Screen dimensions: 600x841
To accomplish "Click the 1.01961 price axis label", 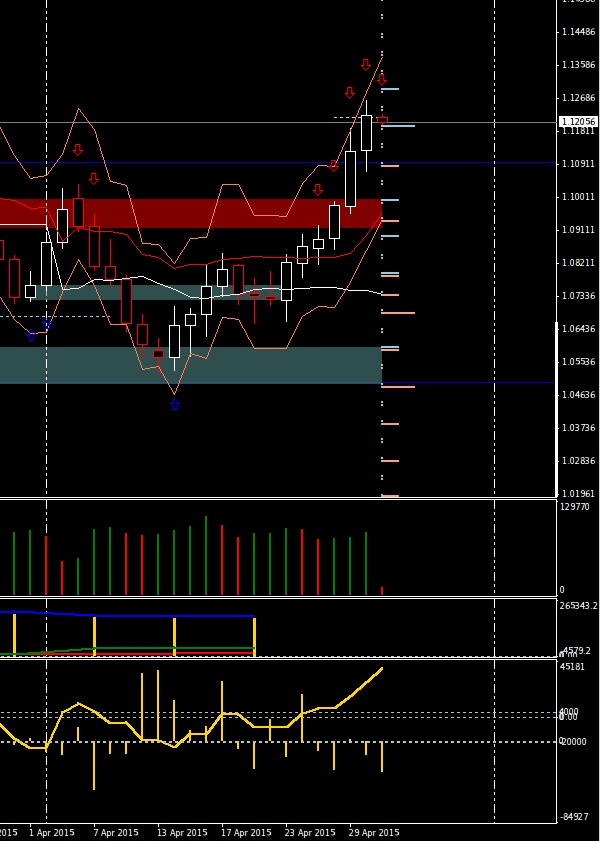I will coord(579,493).
